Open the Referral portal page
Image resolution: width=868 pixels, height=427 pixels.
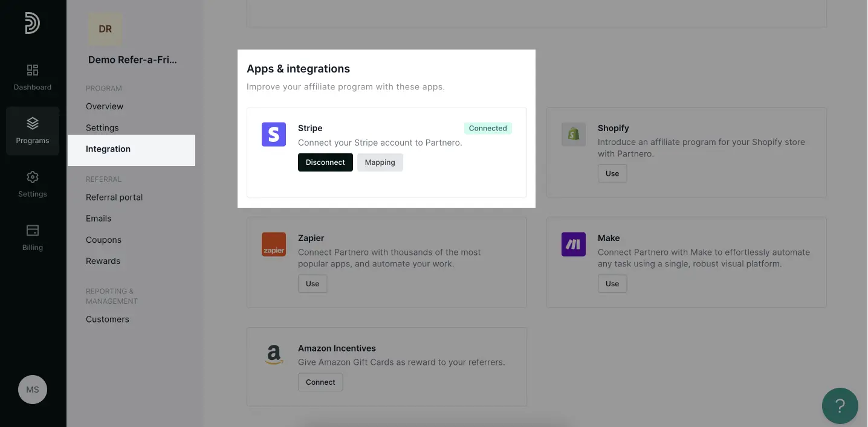point(114,197)
